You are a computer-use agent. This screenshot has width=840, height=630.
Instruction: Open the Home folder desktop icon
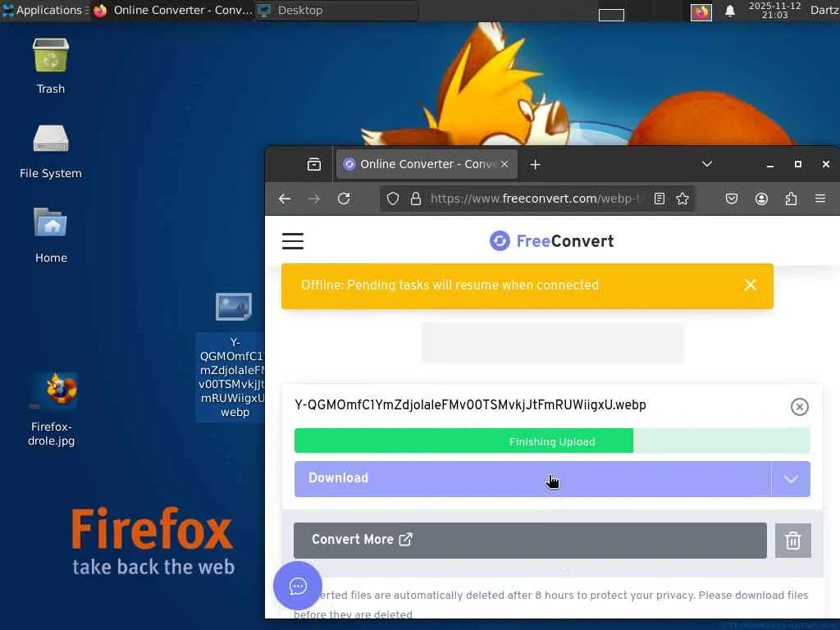[50, 235]
